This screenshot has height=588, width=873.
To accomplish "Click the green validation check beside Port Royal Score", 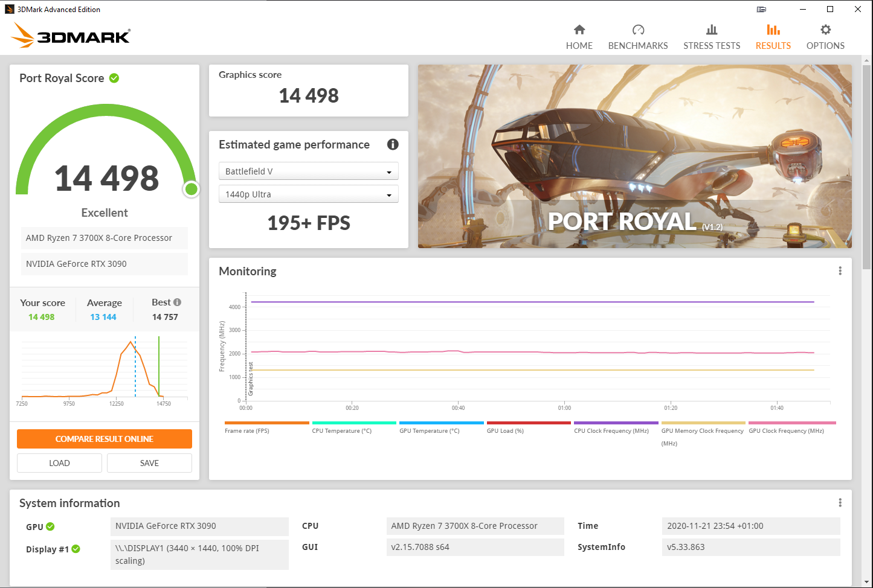I will tap(114, 78).
